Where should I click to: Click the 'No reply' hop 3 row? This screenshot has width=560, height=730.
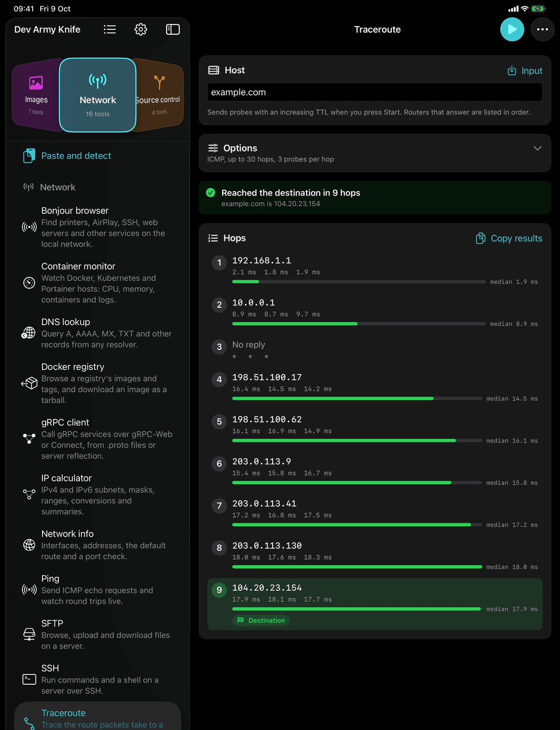(375, 349)
